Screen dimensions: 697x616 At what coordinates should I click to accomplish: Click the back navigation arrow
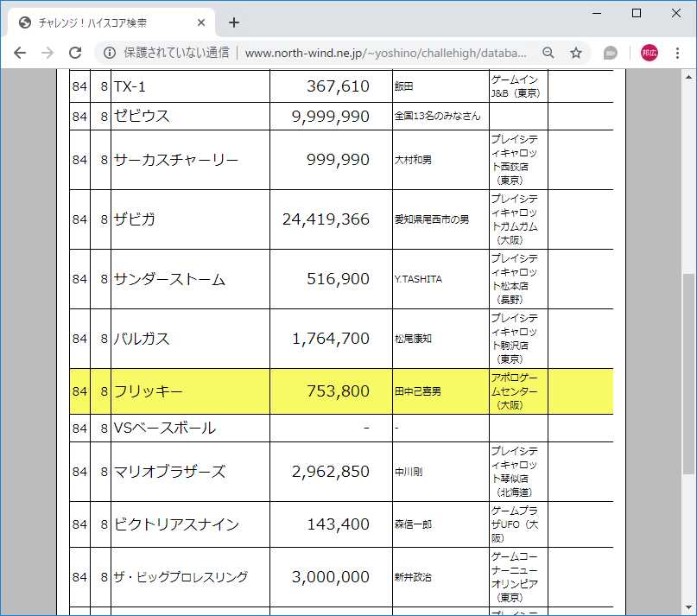20,53
